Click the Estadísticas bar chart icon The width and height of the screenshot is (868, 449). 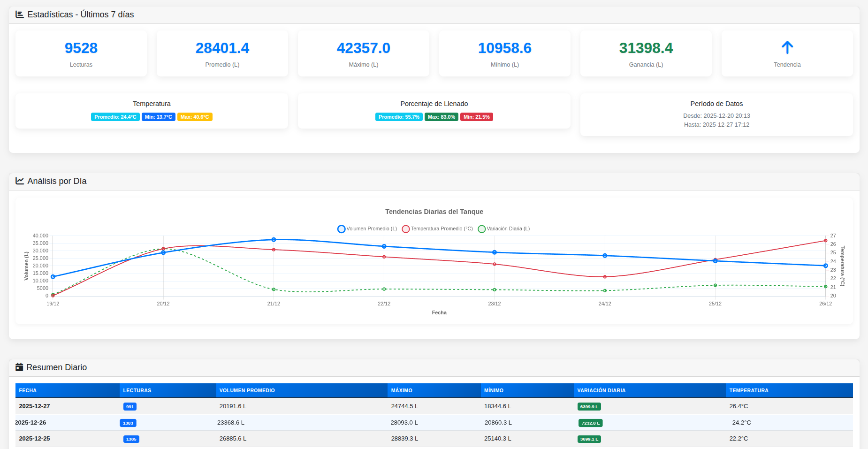click(x=19, y=15)
